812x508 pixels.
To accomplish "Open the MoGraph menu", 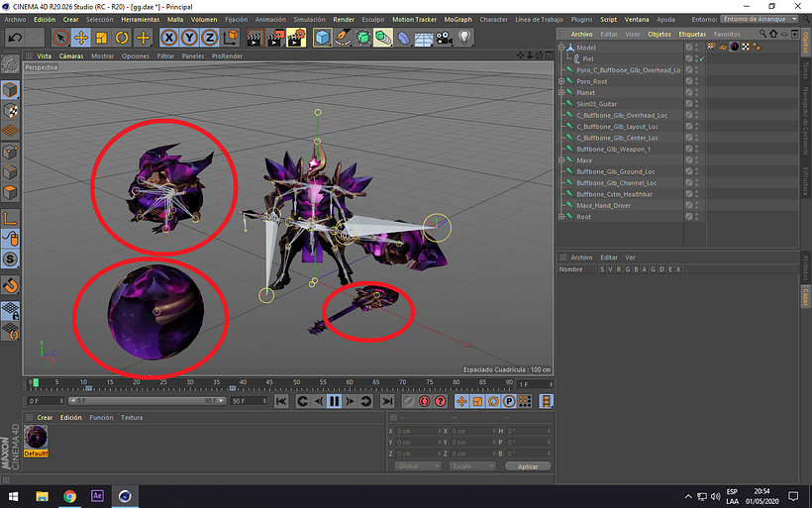I will (x=457, y=19).
